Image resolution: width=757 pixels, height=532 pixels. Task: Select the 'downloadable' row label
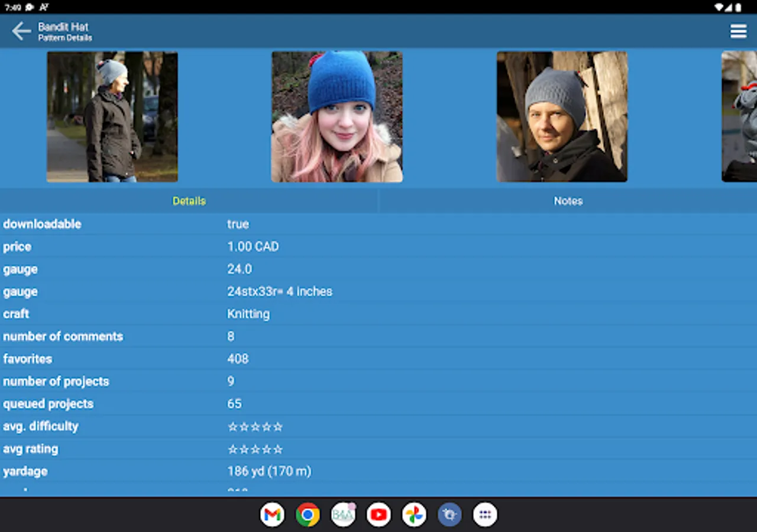pyautogui.click(x=42, y=224)
